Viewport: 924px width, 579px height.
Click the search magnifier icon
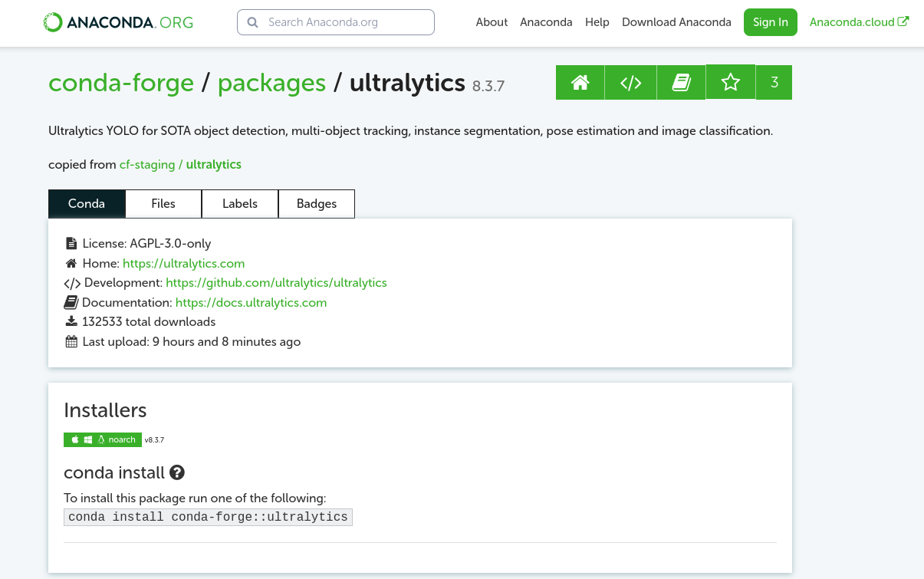tap(252, 22)
